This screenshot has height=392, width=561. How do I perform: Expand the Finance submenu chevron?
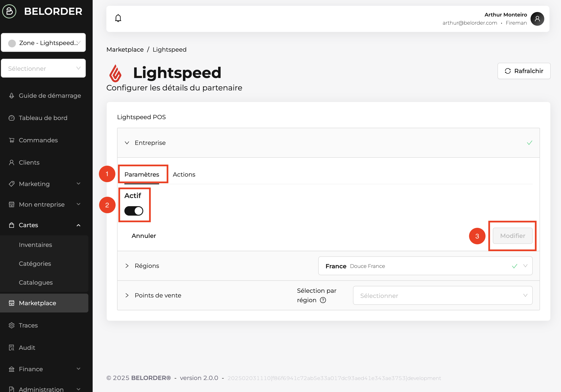[x=78, y=369]
